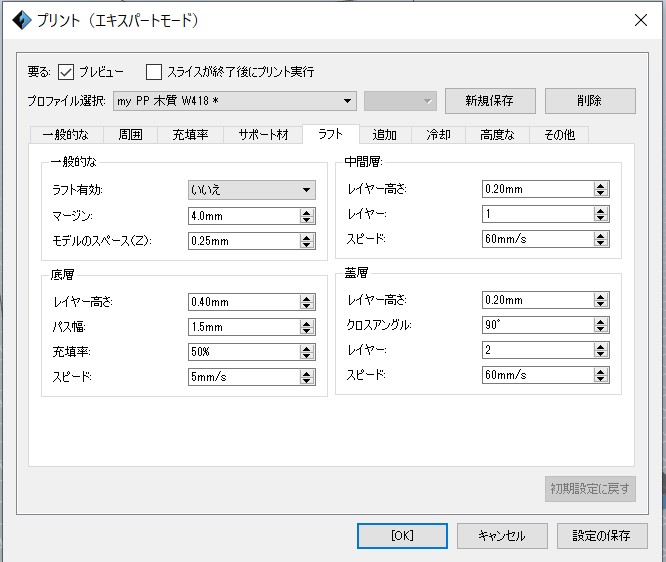Select the ラフト tab

tap(331, 134)
